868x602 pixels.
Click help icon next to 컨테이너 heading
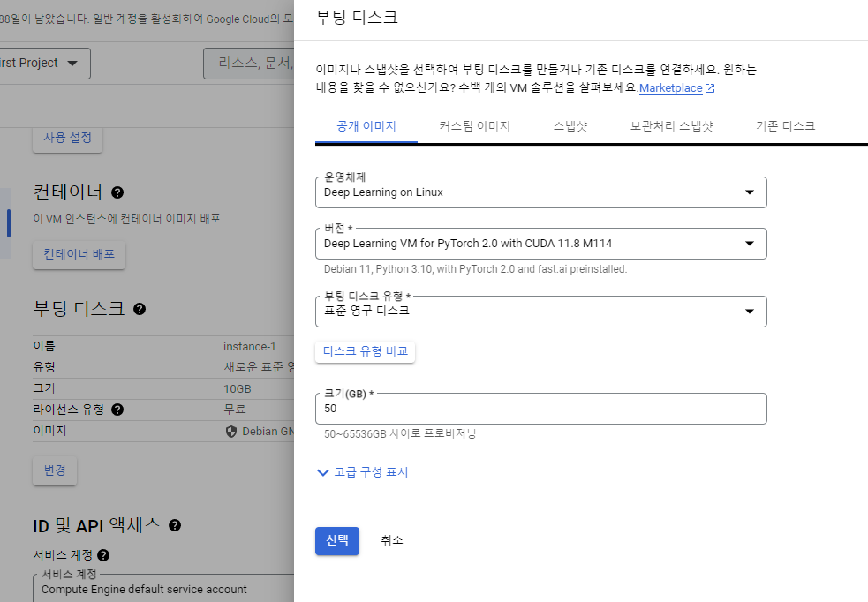[x=117, y=192]
